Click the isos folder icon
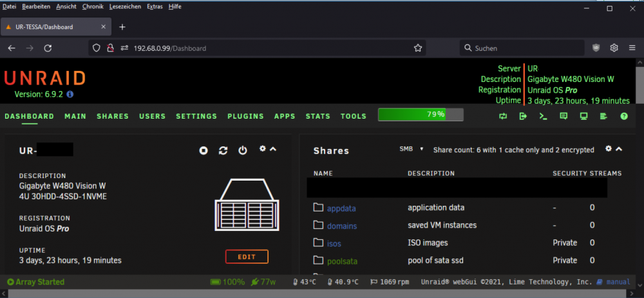 [318, 243]
